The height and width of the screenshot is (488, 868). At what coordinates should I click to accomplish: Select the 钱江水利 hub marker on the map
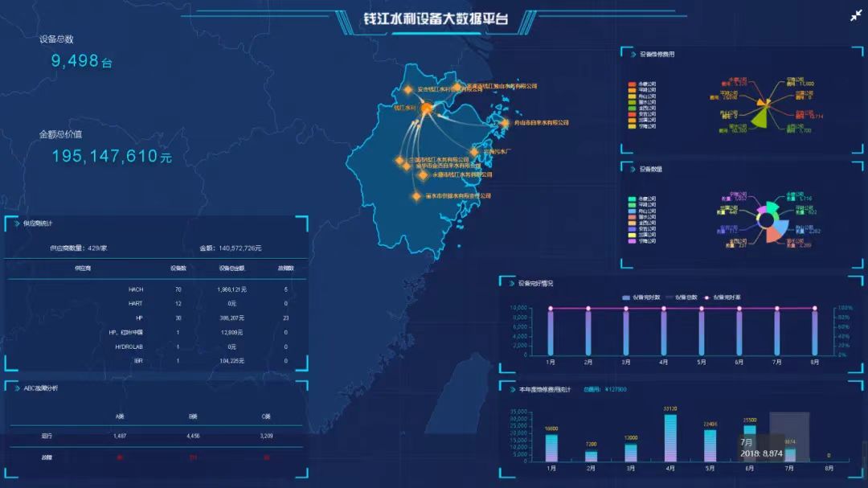pos(426,109)
